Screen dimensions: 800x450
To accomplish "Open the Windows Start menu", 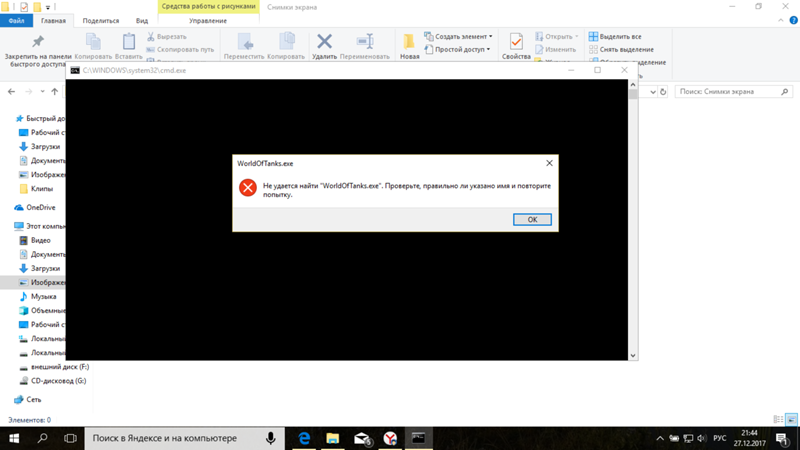I will (14, 438).
